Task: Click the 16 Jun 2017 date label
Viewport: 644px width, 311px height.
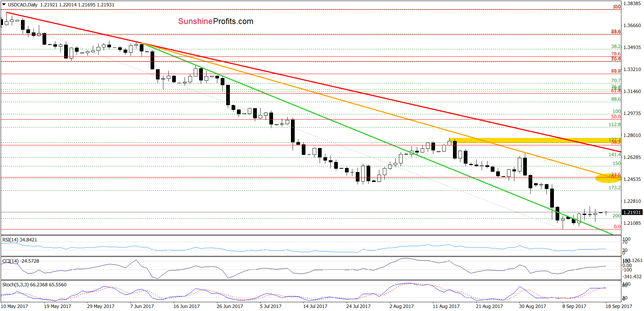Action: click(x=187, y=306)
